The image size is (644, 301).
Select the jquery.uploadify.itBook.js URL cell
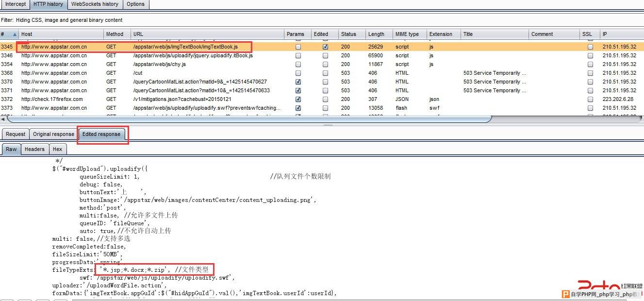pos(193,55)
